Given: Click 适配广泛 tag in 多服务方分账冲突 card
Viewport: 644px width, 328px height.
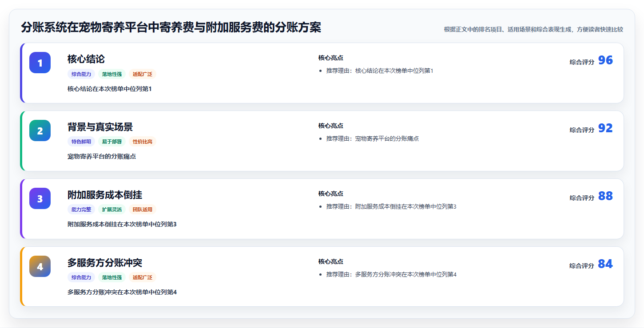Looking at the screenshot, I should [x=143, y=278].
